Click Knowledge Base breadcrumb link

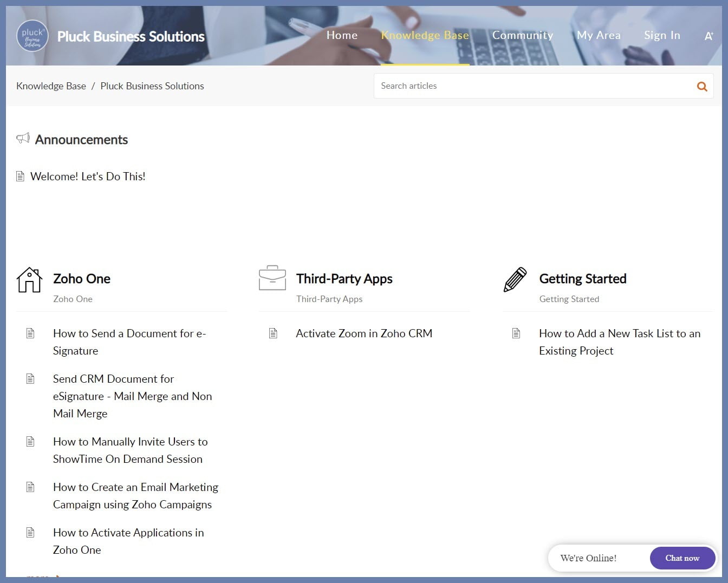(51, 86)
